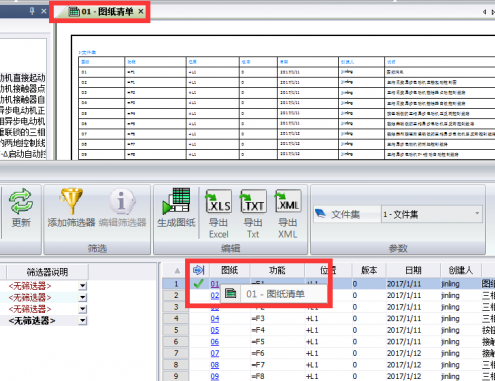Image resolution: width=495 pixels, height=381 pixels.
Task: Export to Txt file icon
Action: pyautogui.click(x=253, y=201)
